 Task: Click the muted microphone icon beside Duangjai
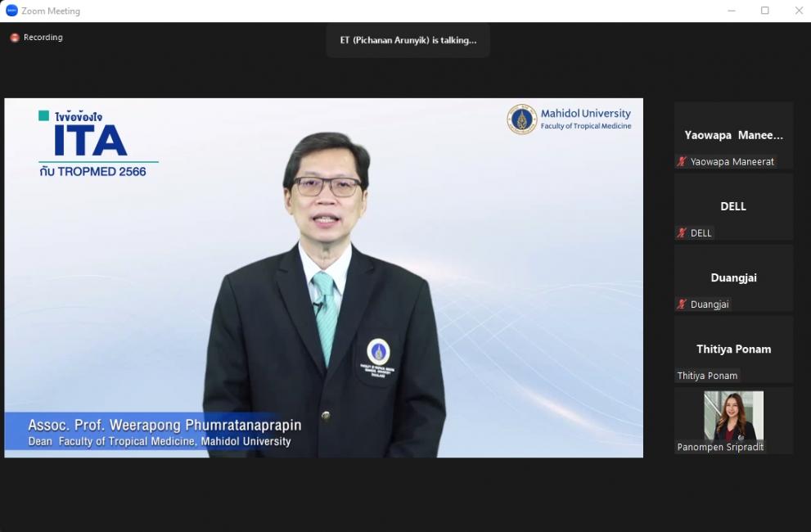coord(682,304)
